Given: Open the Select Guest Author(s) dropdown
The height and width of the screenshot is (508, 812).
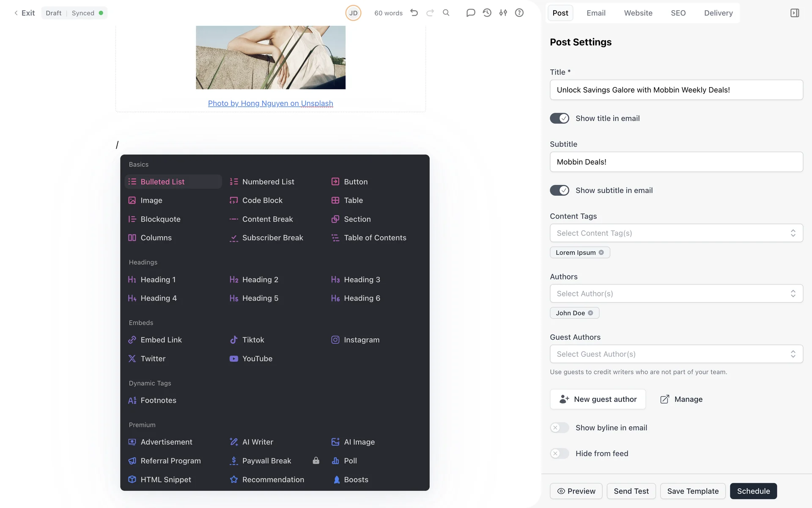Looking at the screenshot, I should coord(676,354).
